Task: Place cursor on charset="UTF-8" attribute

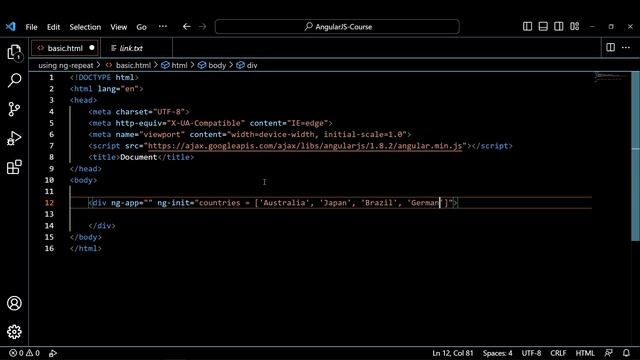Action: pyautogui.click(x=151, y=111)
